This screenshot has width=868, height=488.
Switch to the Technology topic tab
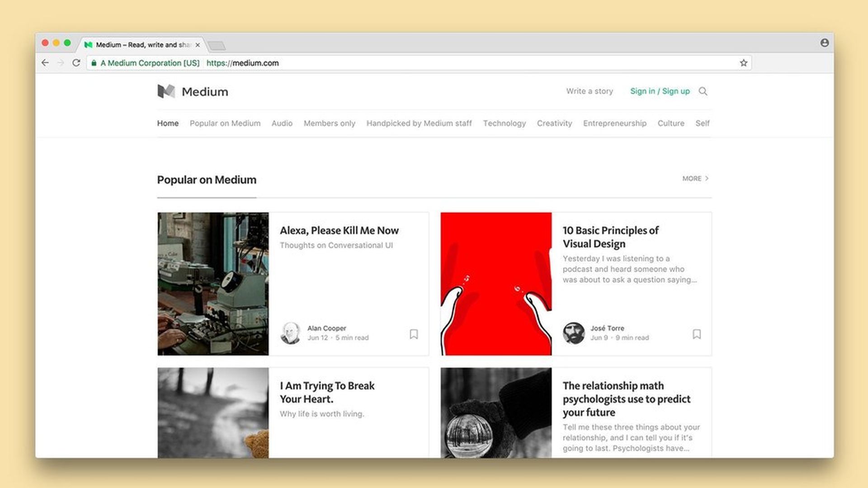click(504, 123)
